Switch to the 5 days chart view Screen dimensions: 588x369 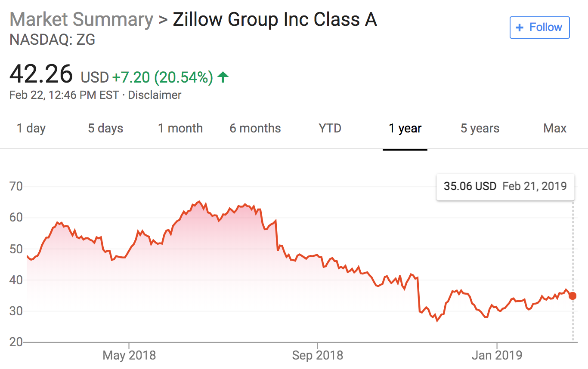click(x=105, y=128)
